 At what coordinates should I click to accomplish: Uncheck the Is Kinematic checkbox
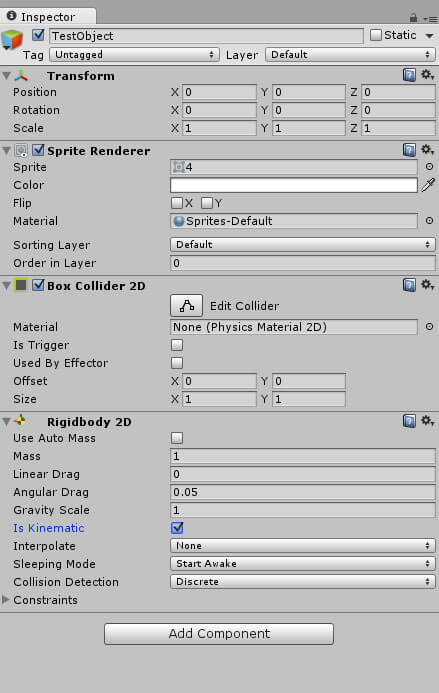pos(177,528)
